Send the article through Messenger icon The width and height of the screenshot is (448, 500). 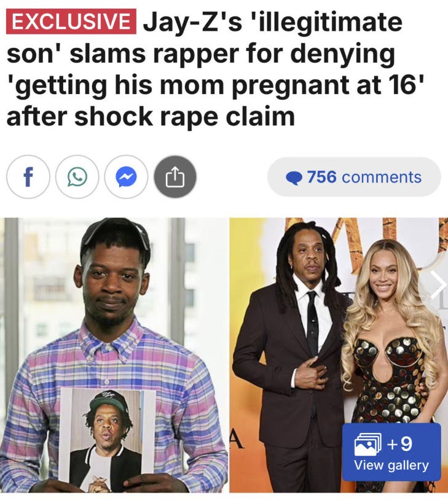126,177
